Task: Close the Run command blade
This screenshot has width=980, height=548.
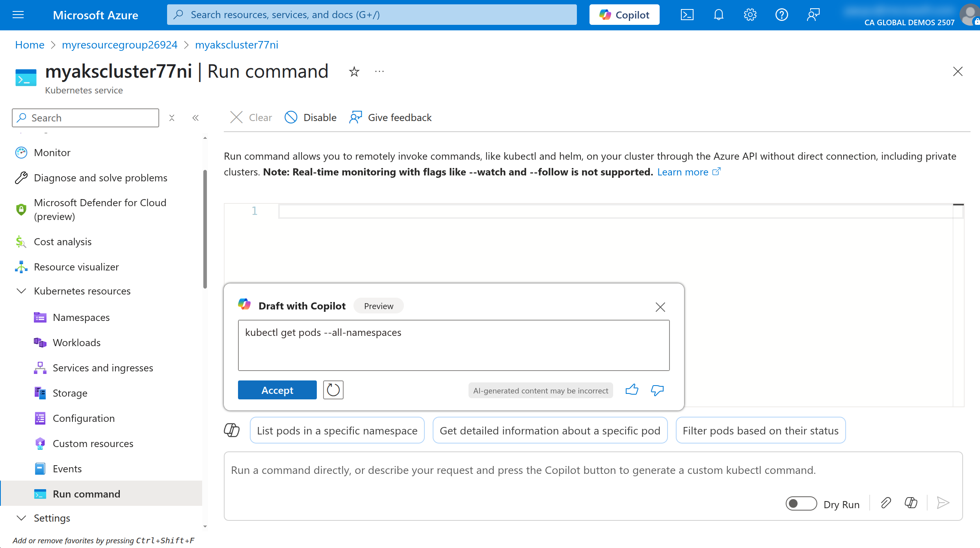Action: click(x=958, y=71)
